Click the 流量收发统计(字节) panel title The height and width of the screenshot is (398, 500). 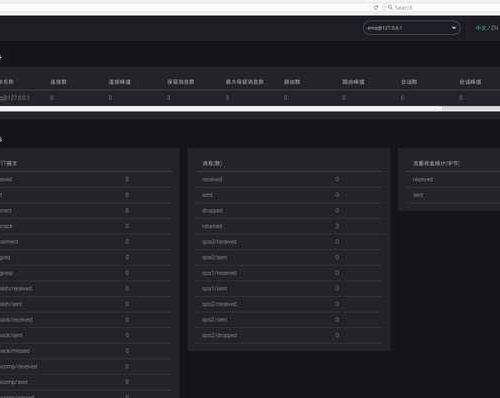(x=436, y=164)
